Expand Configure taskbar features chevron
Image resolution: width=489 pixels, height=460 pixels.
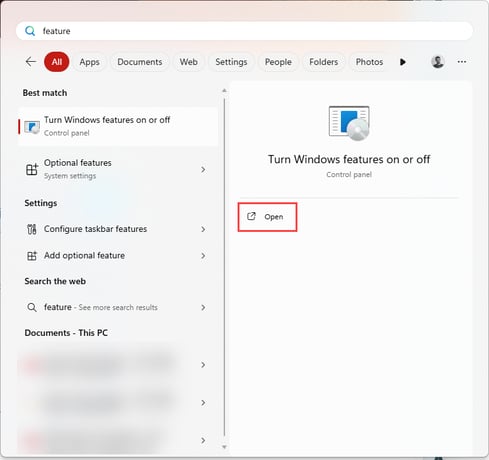pos(203,229)
